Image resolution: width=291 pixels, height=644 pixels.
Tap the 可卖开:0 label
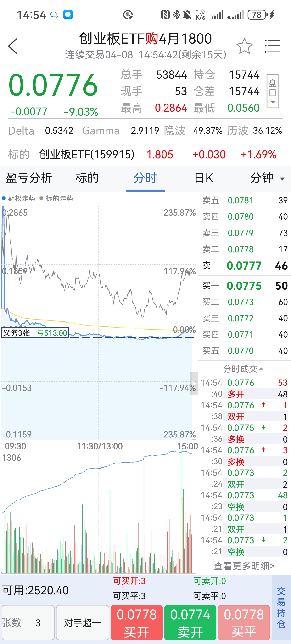tap(210, 581)
